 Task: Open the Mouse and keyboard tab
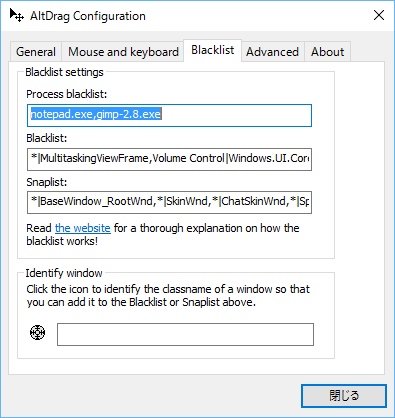point(123,52)
